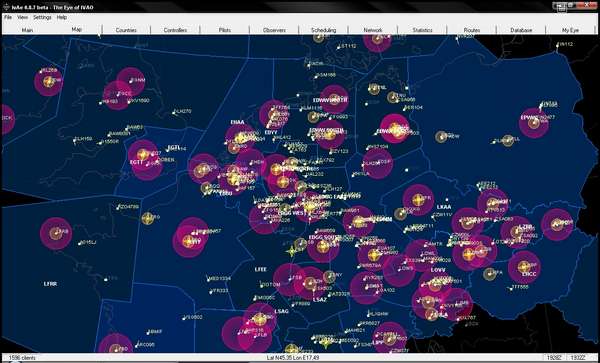Select the EHAA sector label
The height and width of the screenshot is (363, 600).
237,122
